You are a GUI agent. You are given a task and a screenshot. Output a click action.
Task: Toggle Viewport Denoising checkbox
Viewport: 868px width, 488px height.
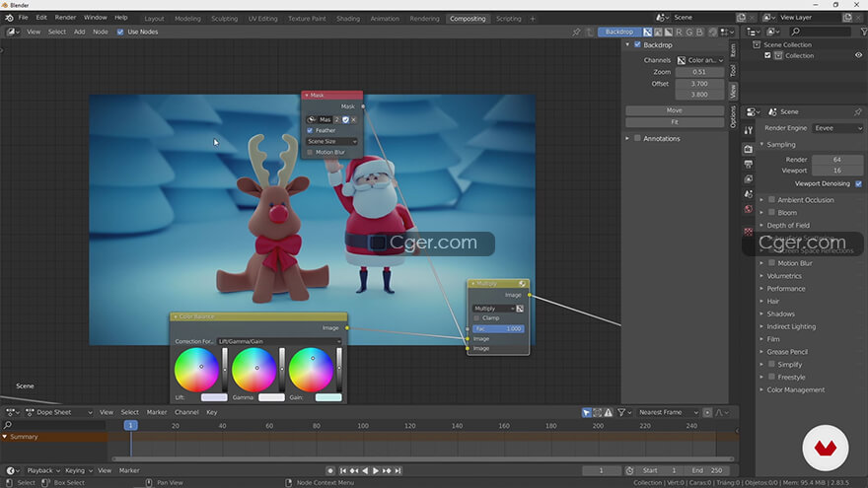[858, 183]
